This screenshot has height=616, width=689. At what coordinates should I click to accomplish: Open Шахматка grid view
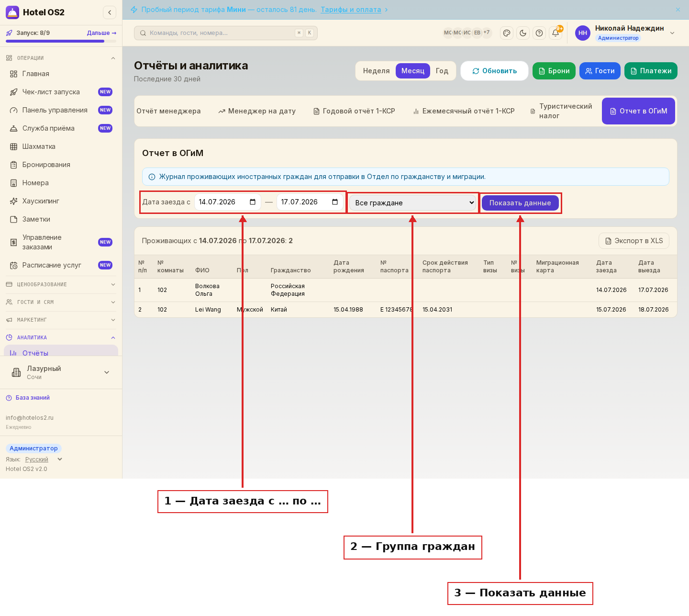click(61, 146)
